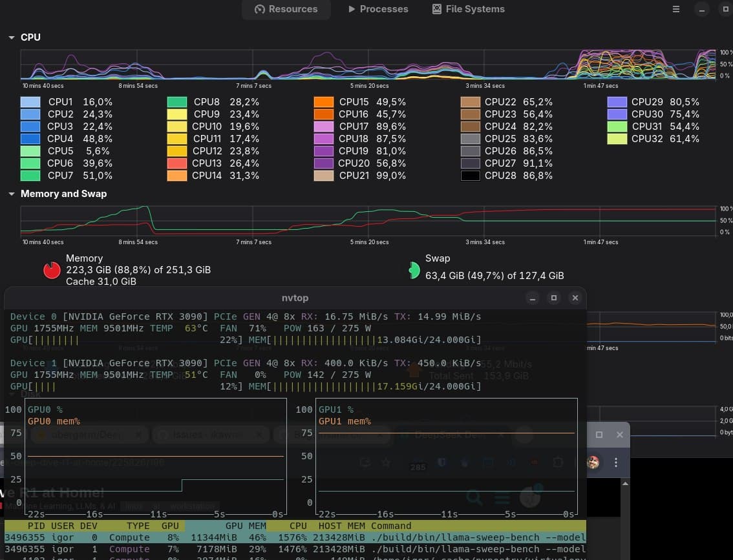Screen dimensions: 733x560
Task: Click the red Memory pie chart icon
Action: 52,270
